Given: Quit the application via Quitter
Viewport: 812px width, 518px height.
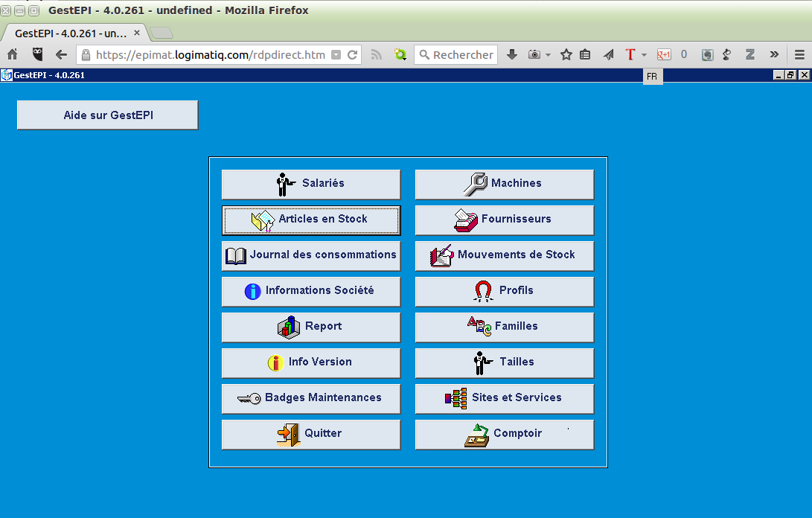Looking at the screenshot, I should 311,434.
